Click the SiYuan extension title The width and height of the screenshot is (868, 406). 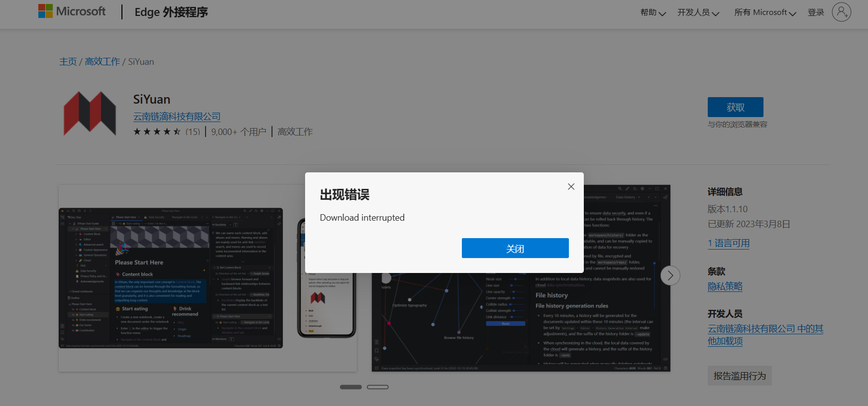pyautogui.click(x=152, y=99)
